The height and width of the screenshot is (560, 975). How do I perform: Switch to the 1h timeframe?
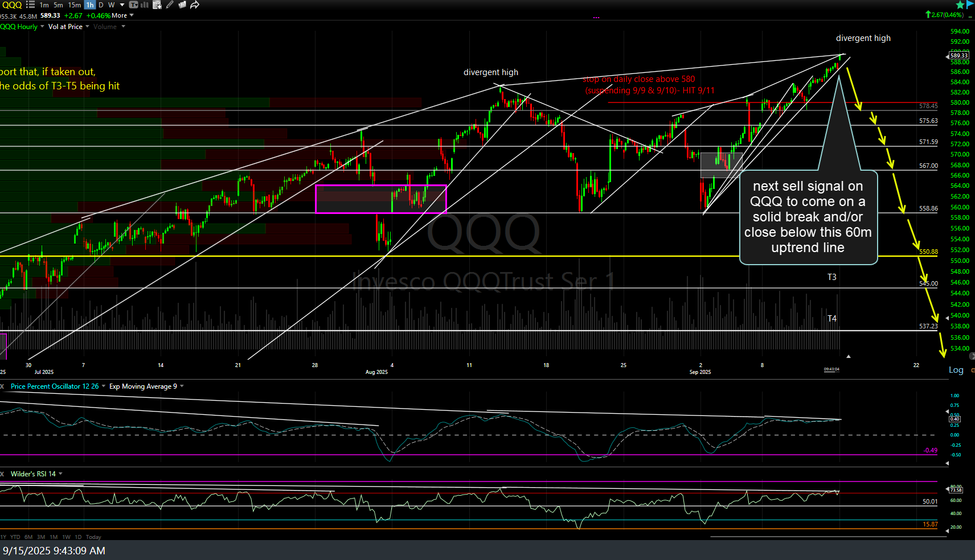(89, 5)
